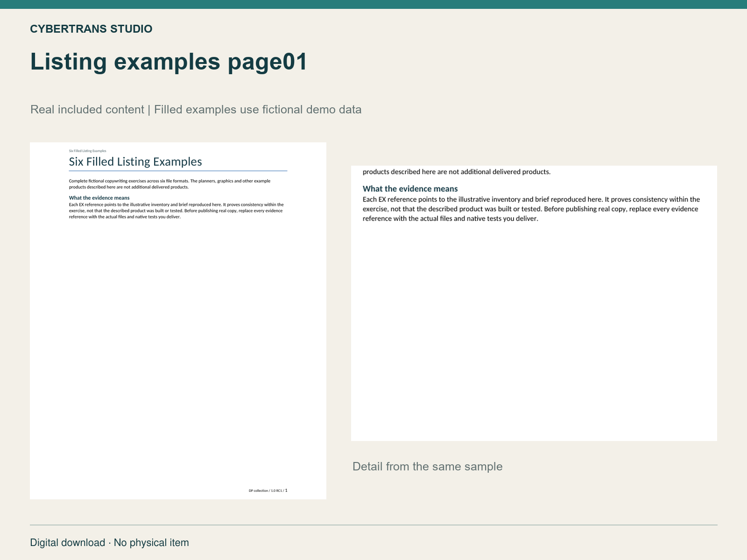Screen dimensions: 747x560
Task: Click the 'Detail from the same sample' caption
Action: click(x=427, y=467)
